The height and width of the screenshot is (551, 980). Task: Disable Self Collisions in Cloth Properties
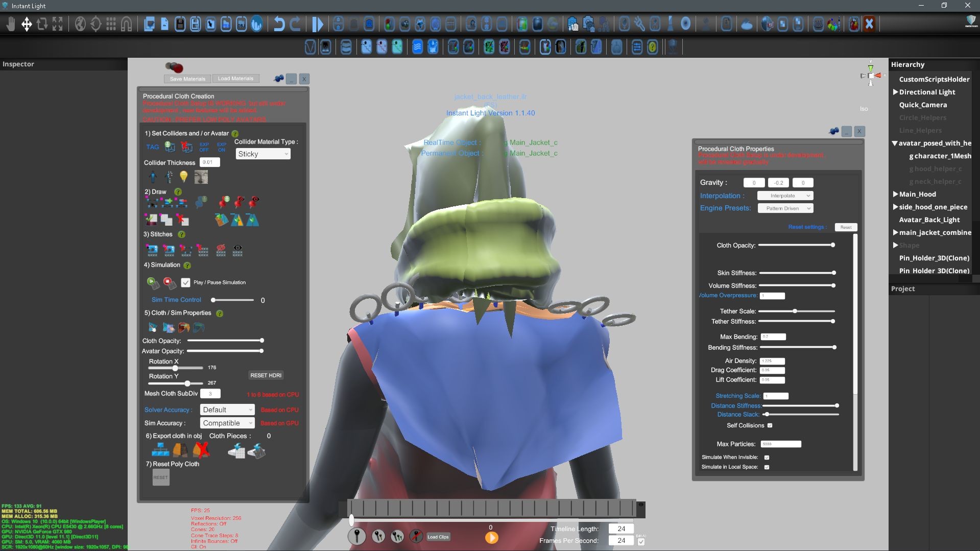[x=769, y=425]
